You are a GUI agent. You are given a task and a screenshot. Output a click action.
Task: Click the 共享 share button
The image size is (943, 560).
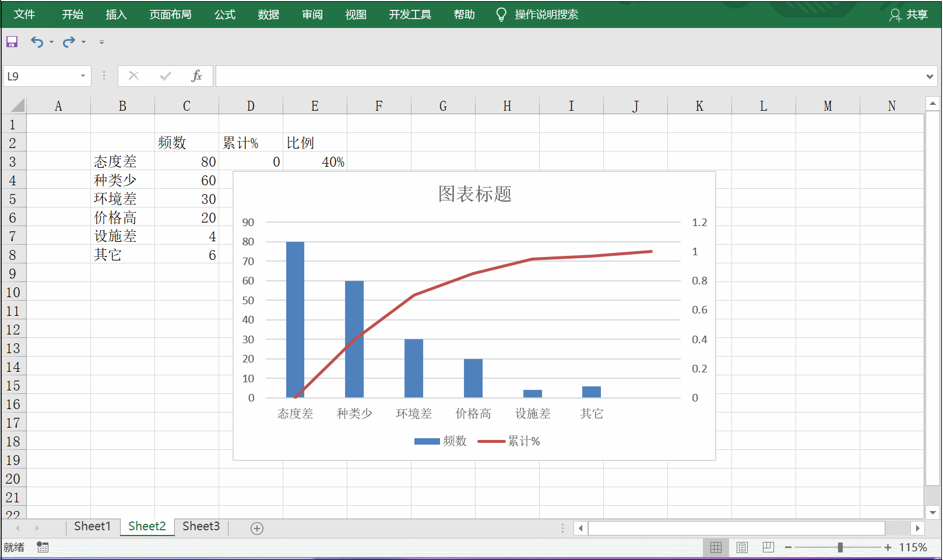pos(909,15)
